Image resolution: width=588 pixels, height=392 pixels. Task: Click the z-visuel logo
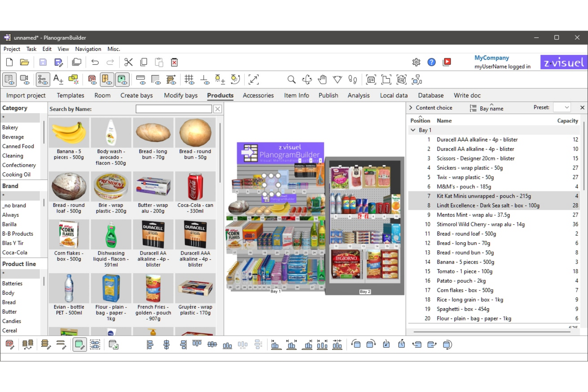(x=563, y=62)
